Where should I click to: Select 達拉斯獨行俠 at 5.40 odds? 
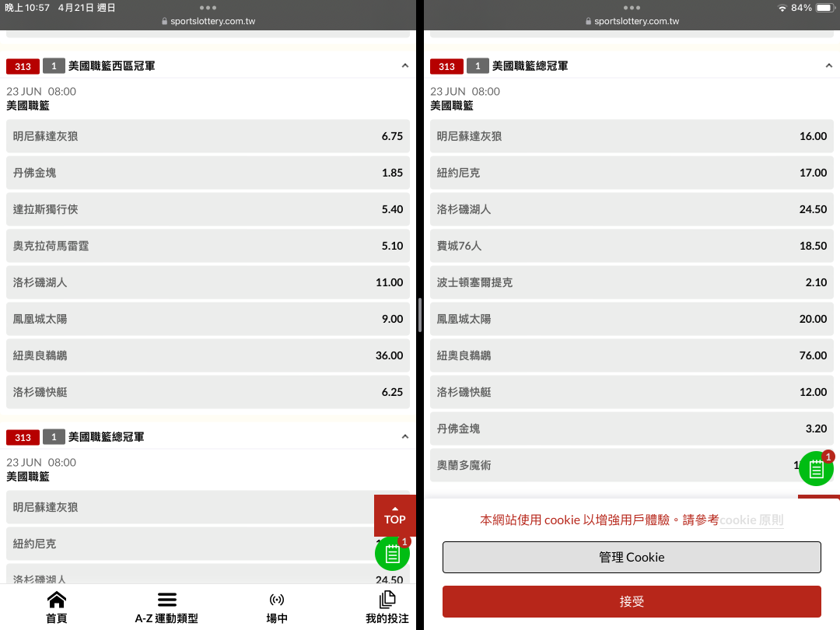(x=208, y=209)
